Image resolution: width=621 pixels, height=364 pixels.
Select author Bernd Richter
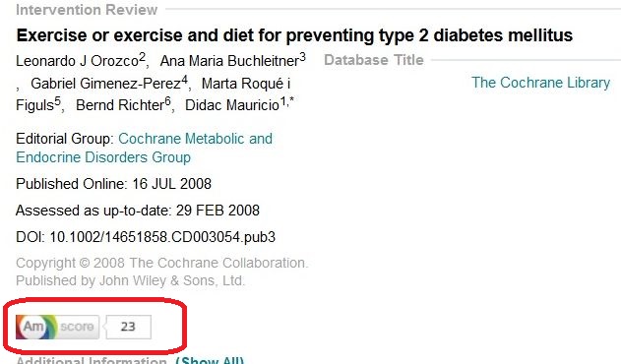point(120,105)
